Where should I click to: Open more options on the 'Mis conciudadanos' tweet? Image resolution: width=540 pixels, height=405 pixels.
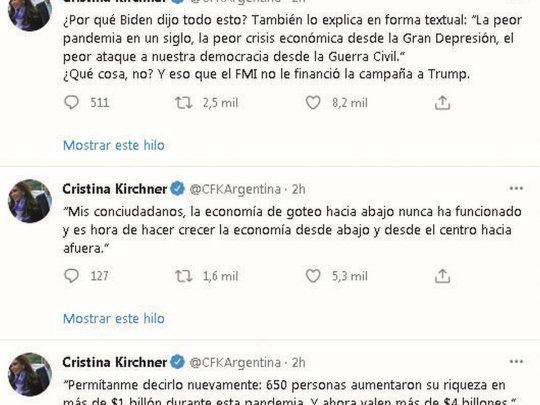516,188
